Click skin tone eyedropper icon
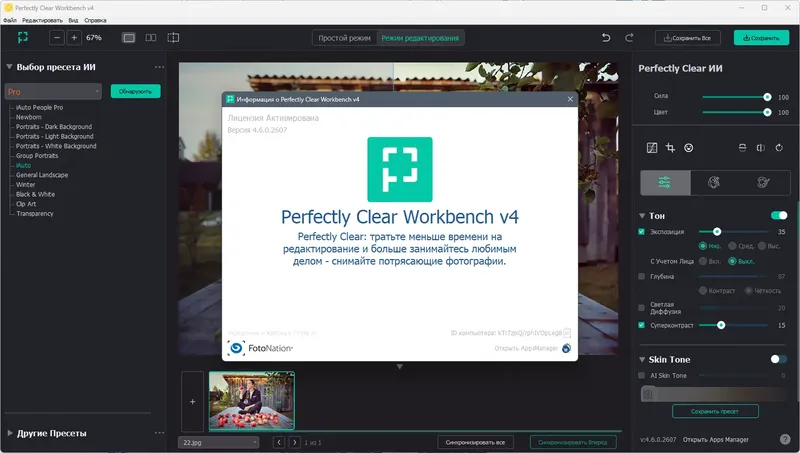This screenshot has width=800, height=453. pos(648,394)
